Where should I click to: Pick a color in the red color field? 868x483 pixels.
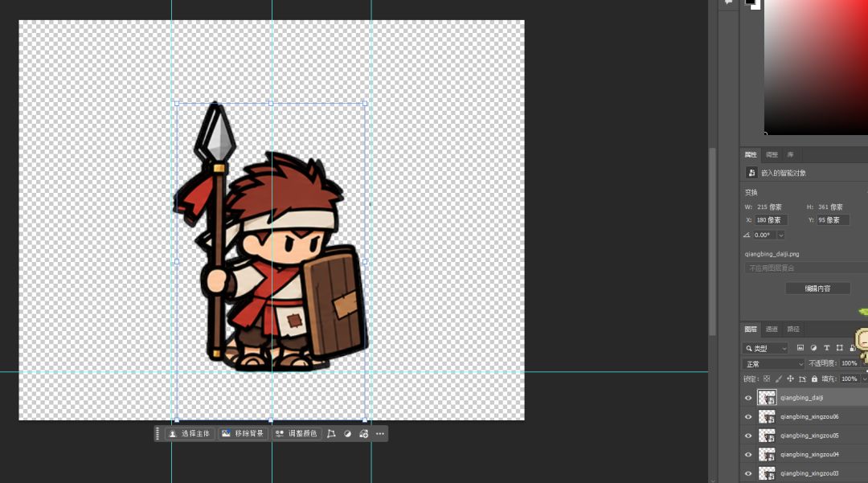pyautogui.click(x=816, y=67)
